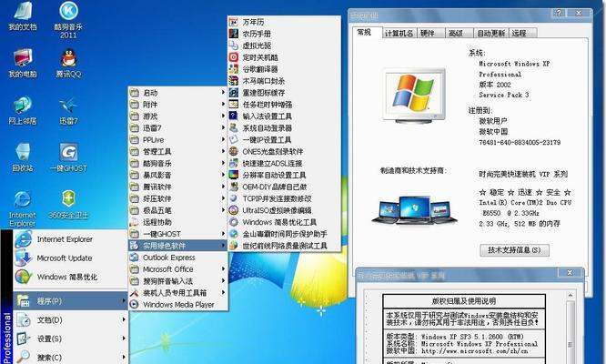606x364 pixels.
Task: Launch UltraISO虚拟映像编辑
Action: tap(284, 210)
